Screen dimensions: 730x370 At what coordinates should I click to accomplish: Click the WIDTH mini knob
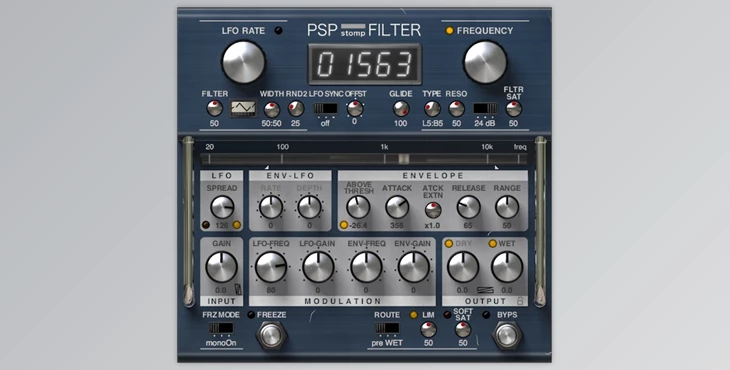(x=272, y=109)
